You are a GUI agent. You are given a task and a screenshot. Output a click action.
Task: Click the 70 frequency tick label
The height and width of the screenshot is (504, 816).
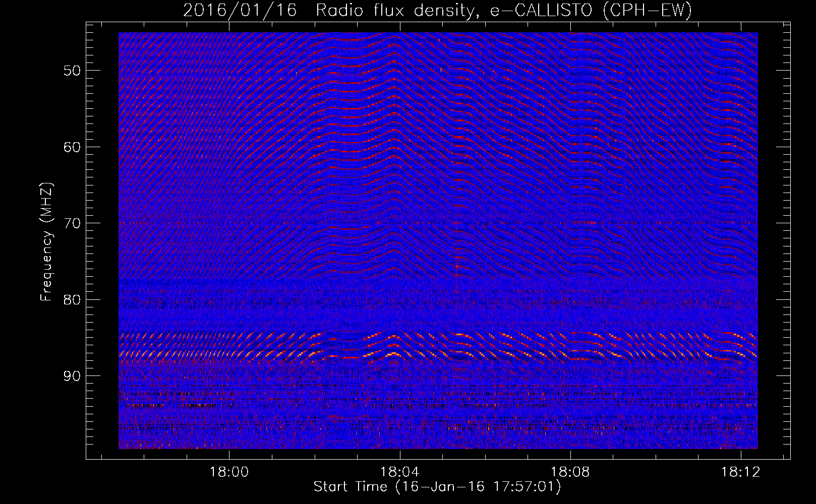point(72,223)
